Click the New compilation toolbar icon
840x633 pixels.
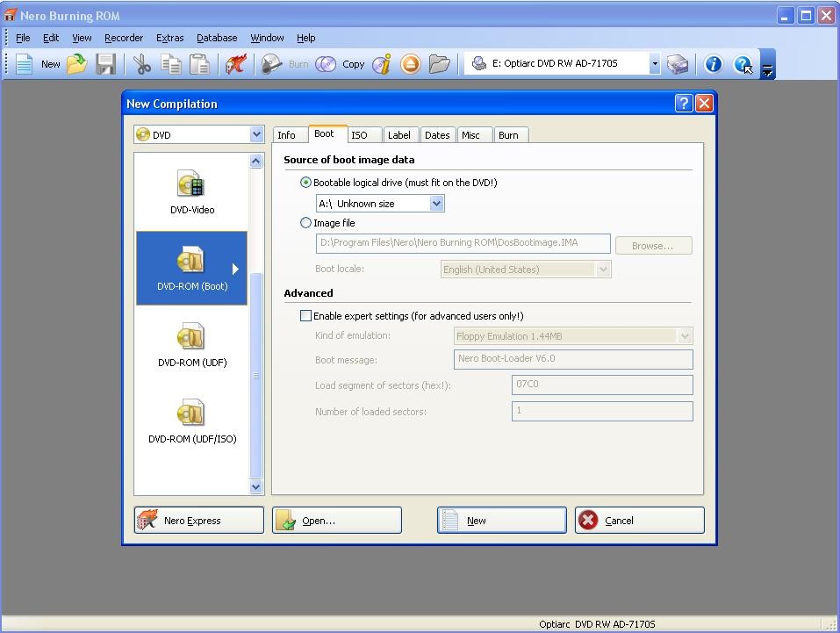tap(25, 64)
